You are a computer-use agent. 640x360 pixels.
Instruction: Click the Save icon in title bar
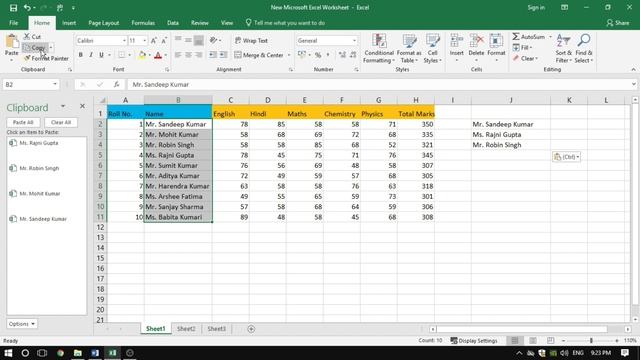13,8
